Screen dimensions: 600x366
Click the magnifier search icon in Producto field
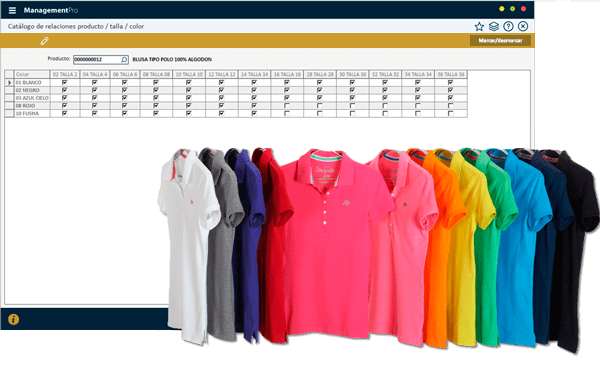tap(124, 60)
